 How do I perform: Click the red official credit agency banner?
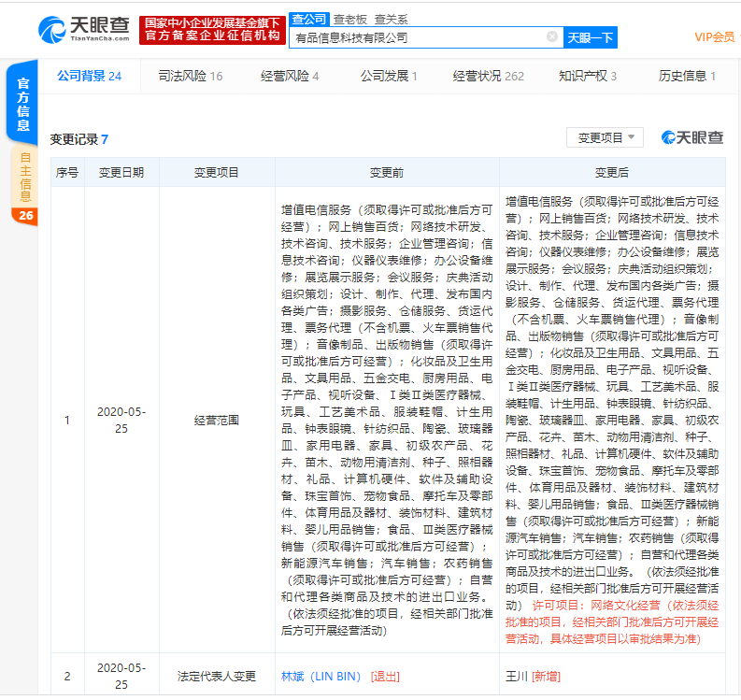pos(211,29)
